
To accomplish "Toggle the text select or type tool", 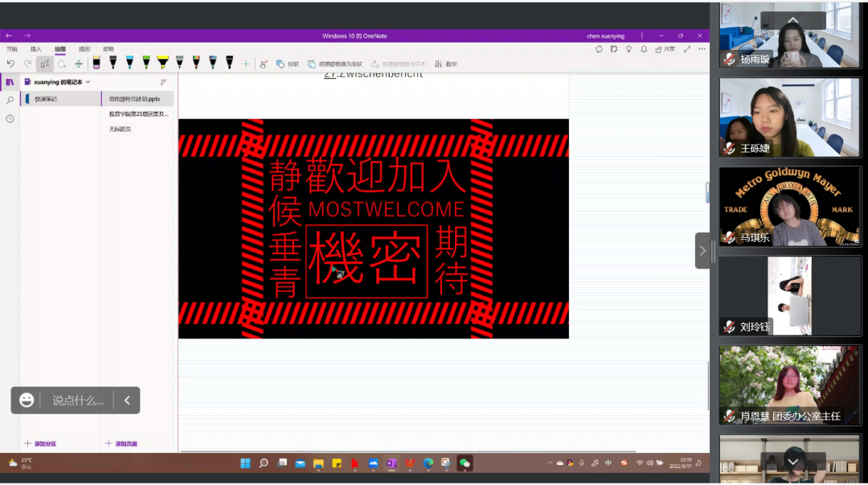I will 44,64.
